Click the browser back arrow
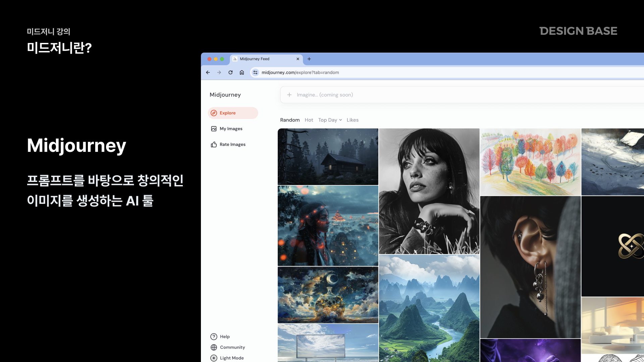Image resolution: width=644 pixels, height=362 pixels. (x=208, y=72)
